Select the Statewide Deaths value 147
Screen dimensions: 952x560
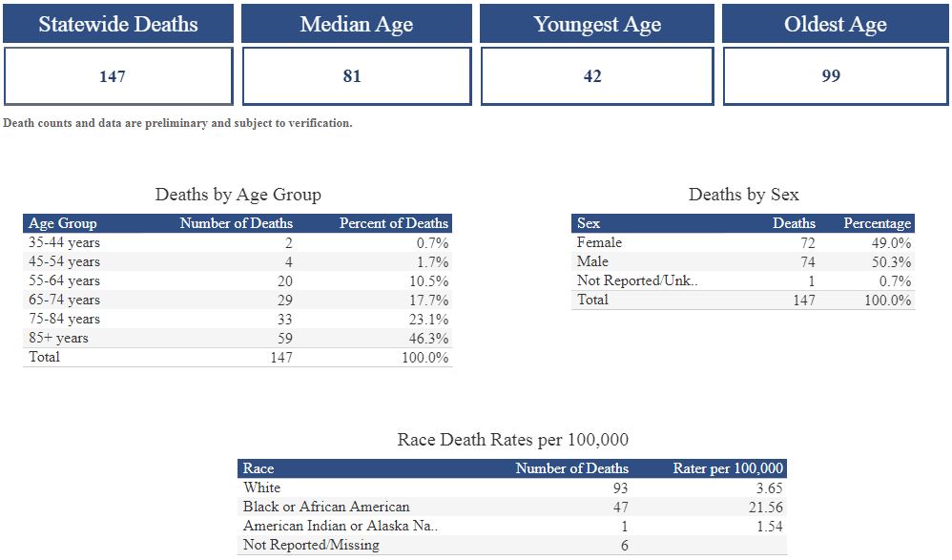(x=113, y=76)
